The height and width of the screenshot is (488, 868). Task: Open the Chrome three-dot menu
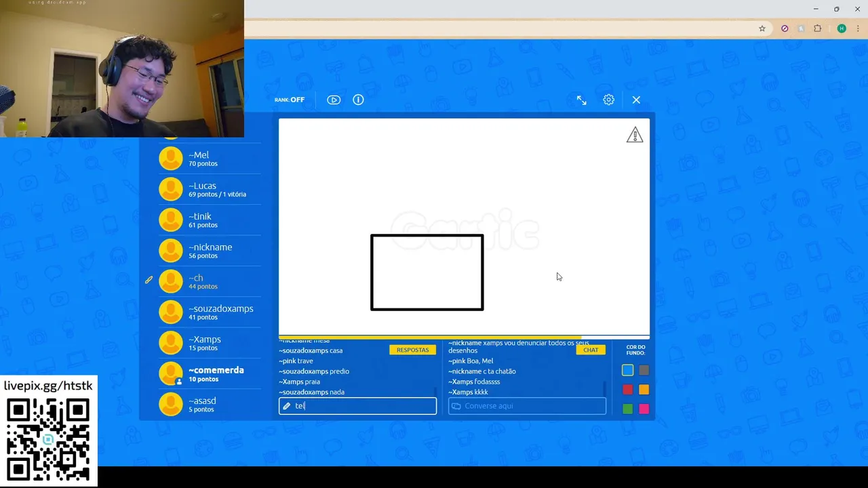click(858, 28)
